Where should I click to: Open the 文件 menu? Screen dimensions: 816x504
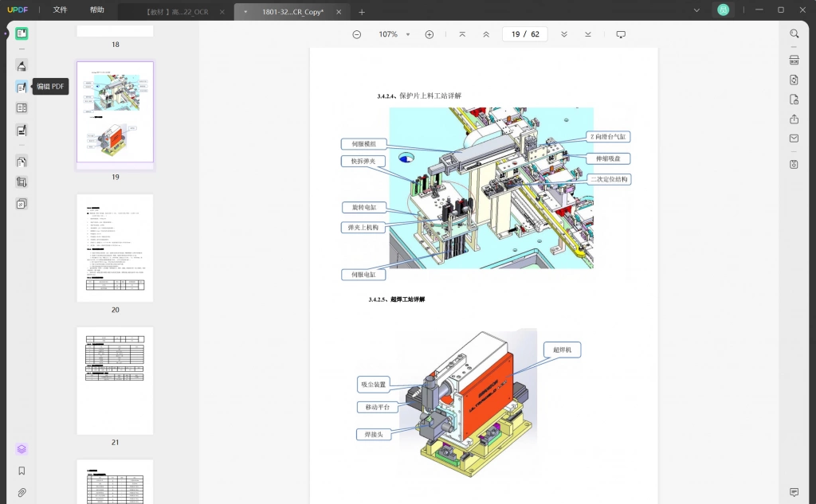[61, 10]
